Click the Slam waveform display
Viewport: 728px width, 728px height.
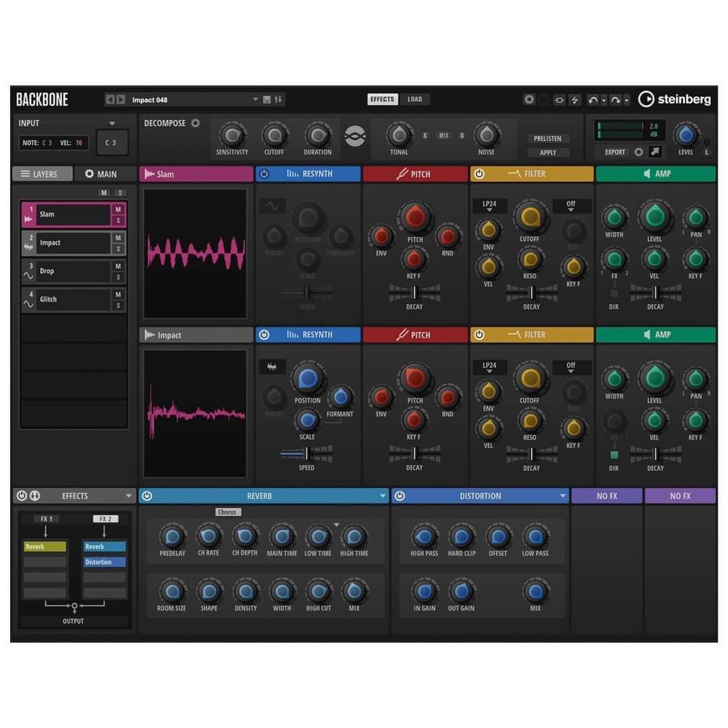tap(195, 253)
